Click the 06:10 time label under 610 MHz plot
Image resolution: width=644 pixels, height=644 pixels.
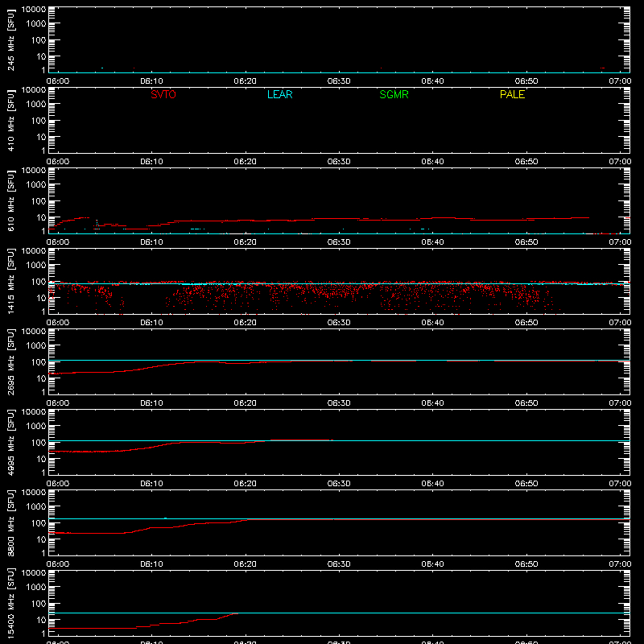151,242
